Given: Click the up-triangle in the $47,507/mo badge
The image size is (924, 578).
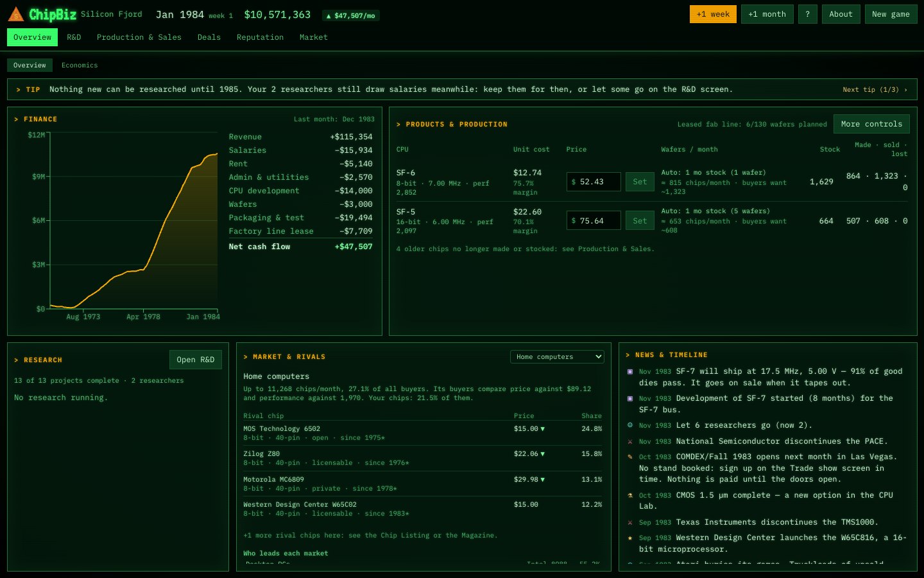Looking at the screenshot, I should click(x=329, y=15).
